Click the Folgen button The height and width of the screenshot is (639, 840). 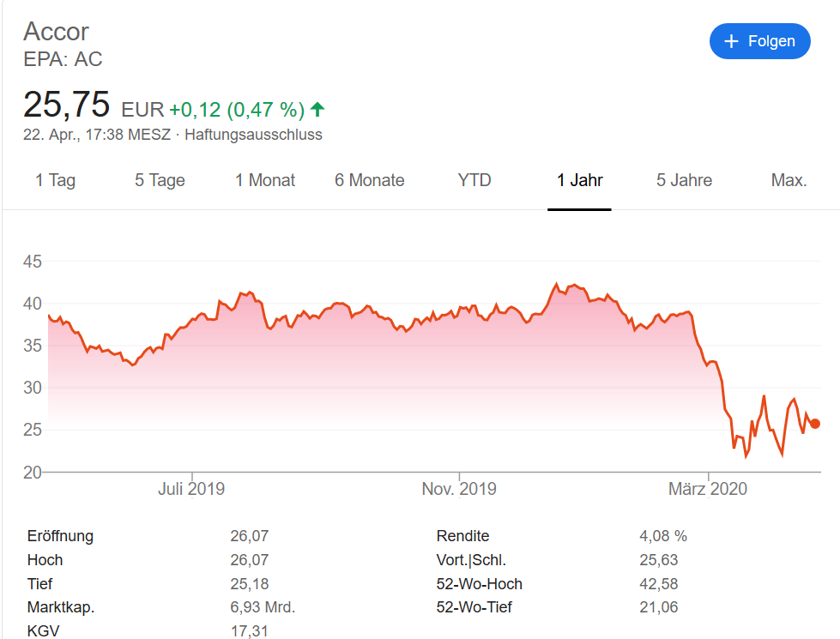click(x=759, y=41)
